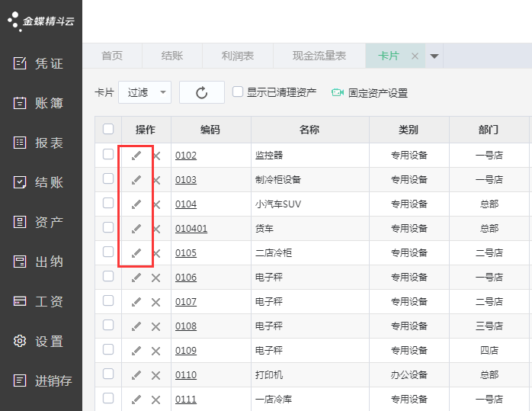532x411 pixels.
Task: Switch to the 利润表 tab
Action: (238, 56)
